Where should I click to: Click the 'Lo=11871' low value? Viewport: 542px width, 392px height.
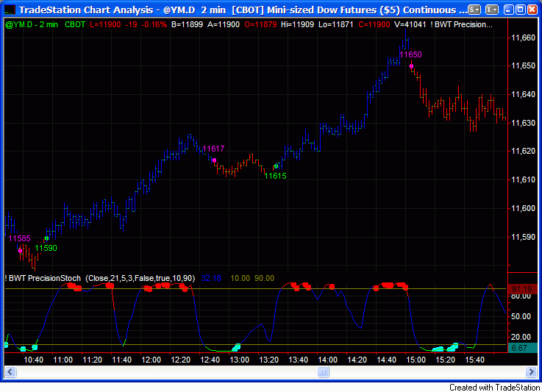pos(336,24)
